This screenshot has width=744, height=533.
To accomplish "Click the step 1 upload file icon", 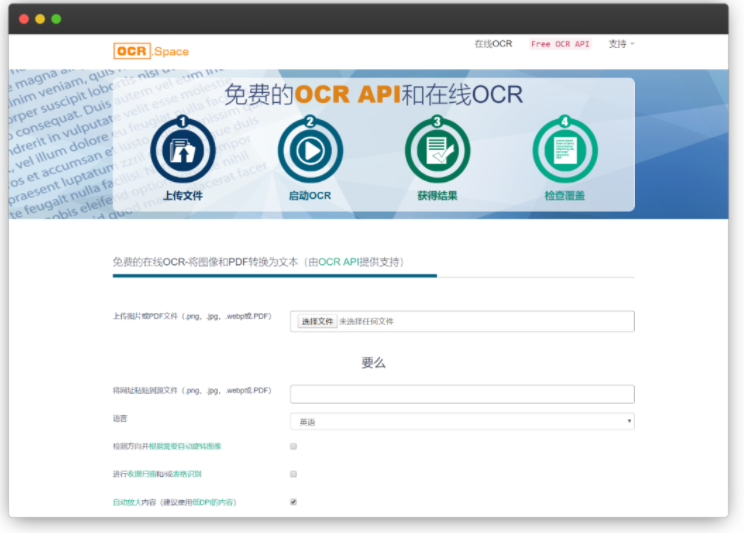I will (183, 150).
